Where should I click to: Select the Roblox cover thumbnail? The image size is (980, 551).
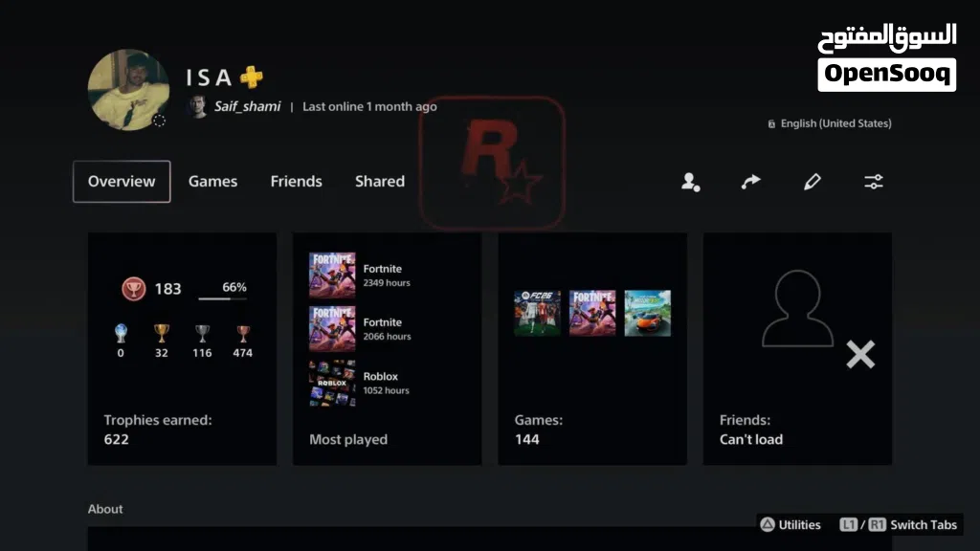[332, 383]
